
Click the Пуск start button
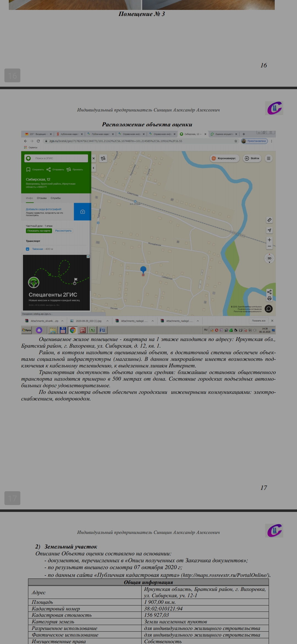coord(27,330)
